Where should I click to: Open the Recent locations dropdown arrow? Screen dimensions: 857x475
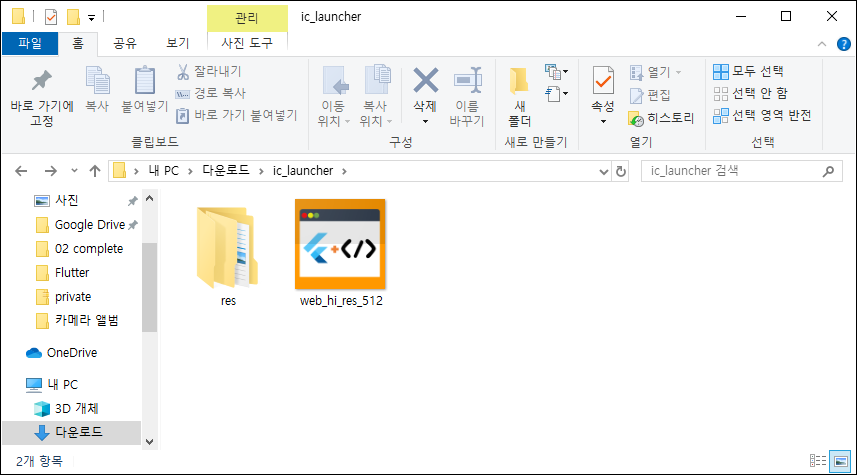pyautogui.click(x=74, y=171)
